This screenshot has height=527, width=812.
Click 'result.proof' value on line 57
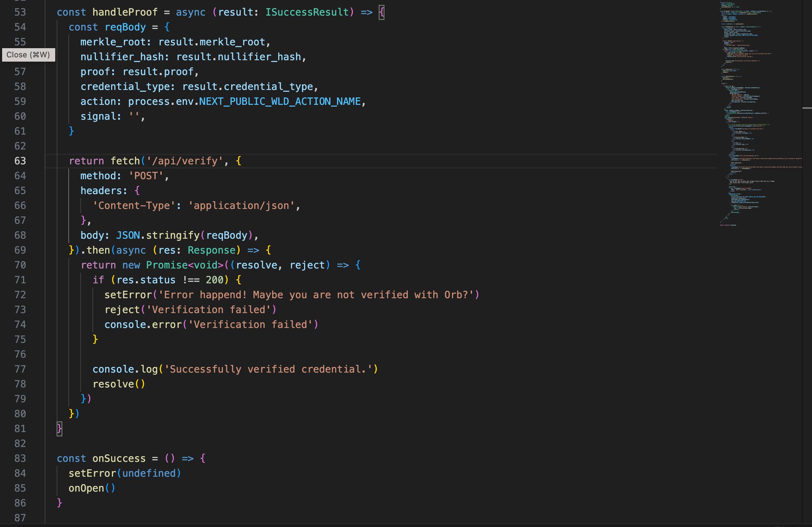pyautogui.click(x=158, y=72)
